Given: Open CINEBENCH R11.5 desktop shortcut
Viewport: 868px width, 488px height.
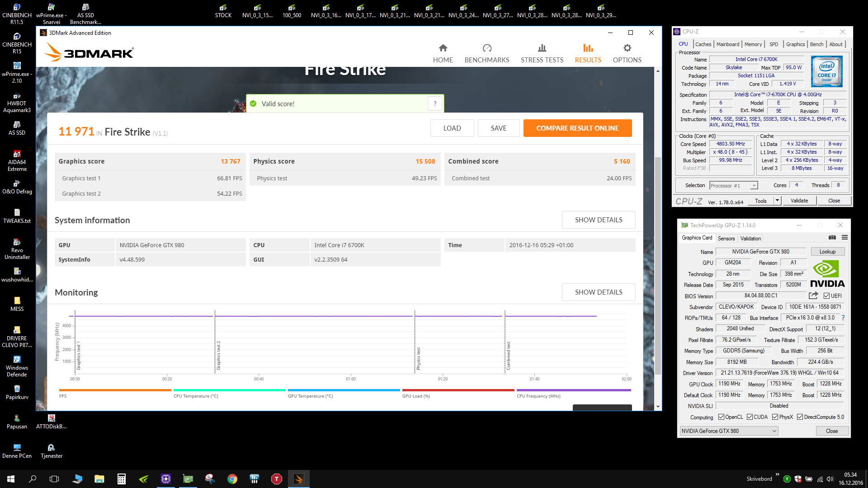Looking at the screenshot, I should click(17, 14).
